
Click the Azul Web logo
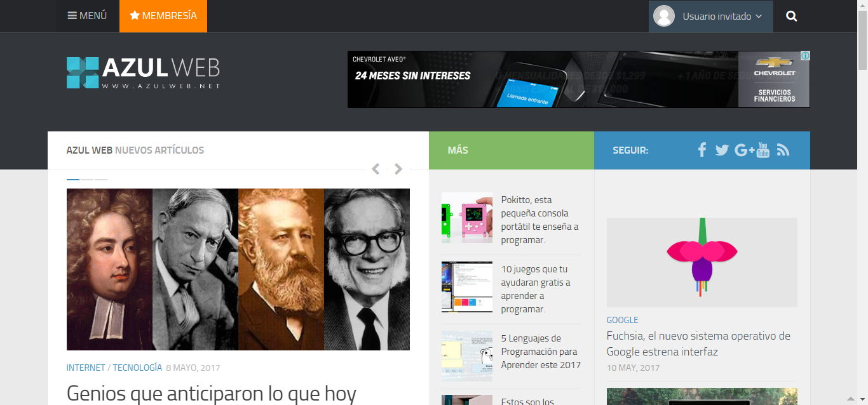pos(143,72)
